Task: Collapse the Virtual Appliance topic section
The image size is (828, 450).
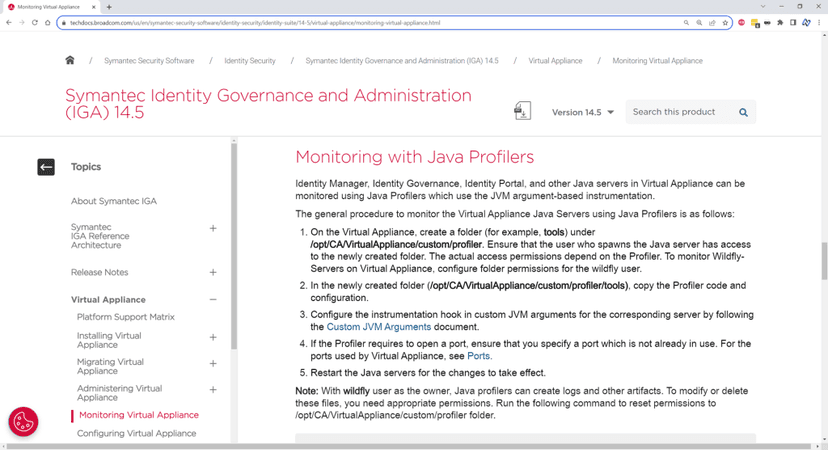Action: click(x=213, y=300)
